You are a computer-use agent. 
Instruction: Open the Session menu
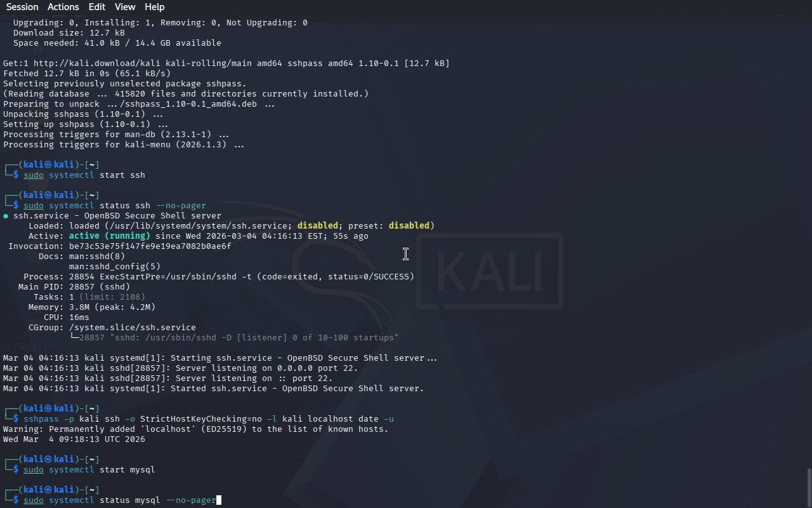22,7
